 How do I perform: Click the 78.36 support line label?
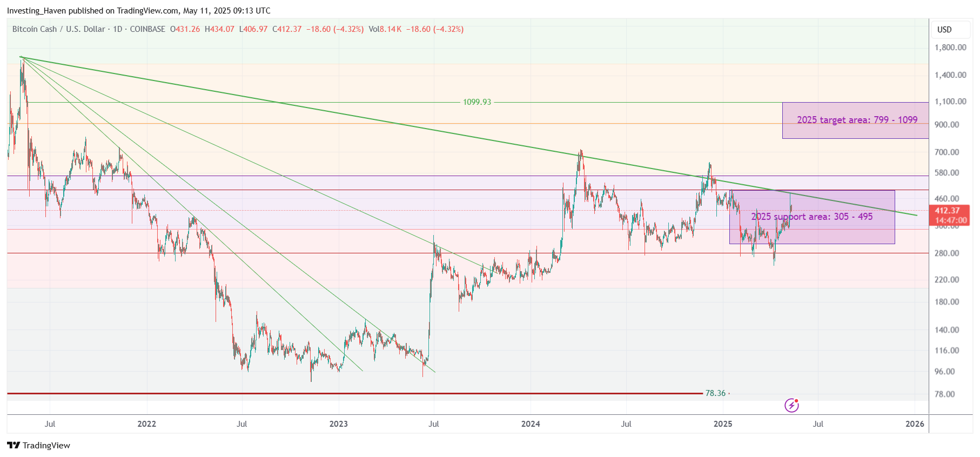tap(715, 393)
